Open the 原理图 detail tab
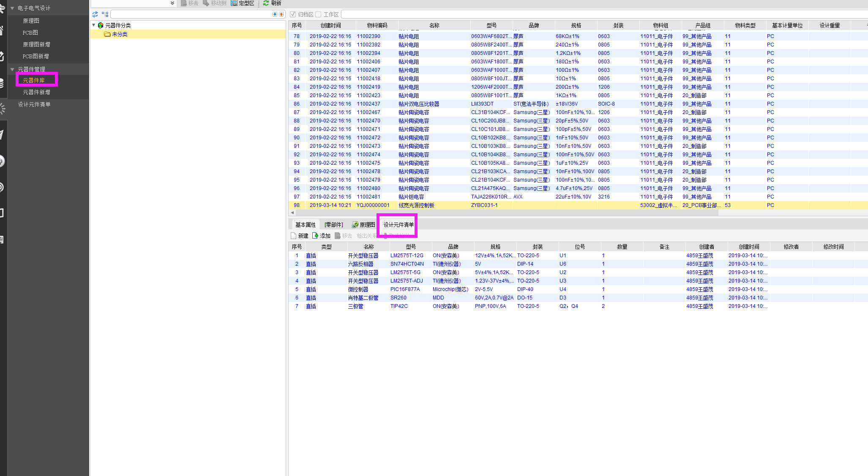868x476 pixels. pos(363,225)
